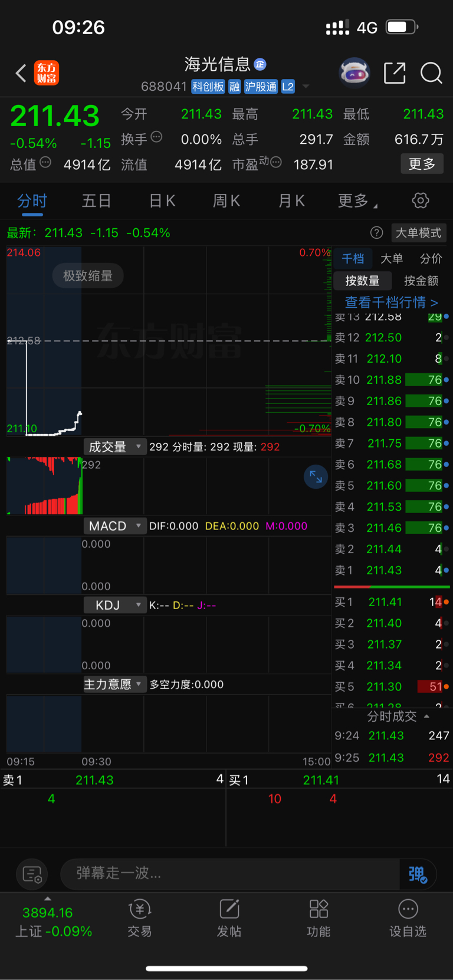Viewport: 453px width, 980px height.
Task: Open the robot assistant avatar
Action: point(354,73)
